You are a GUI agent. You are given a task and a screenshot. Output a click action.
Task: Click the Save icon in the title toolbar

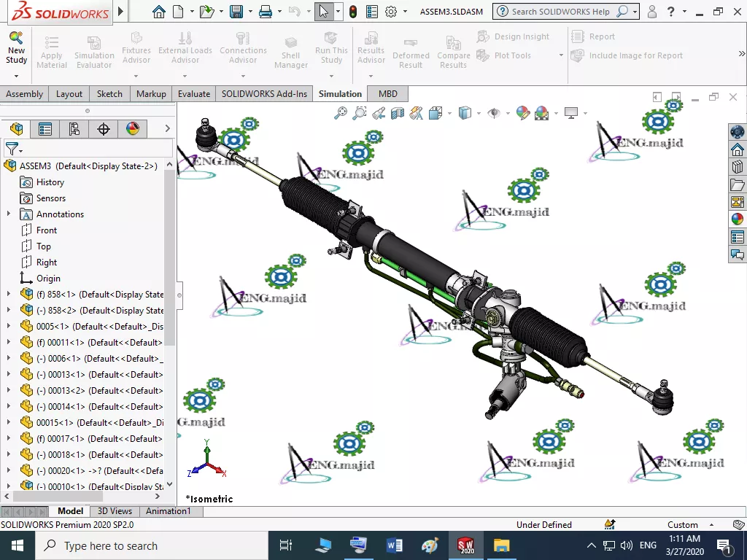click(236, 12)
